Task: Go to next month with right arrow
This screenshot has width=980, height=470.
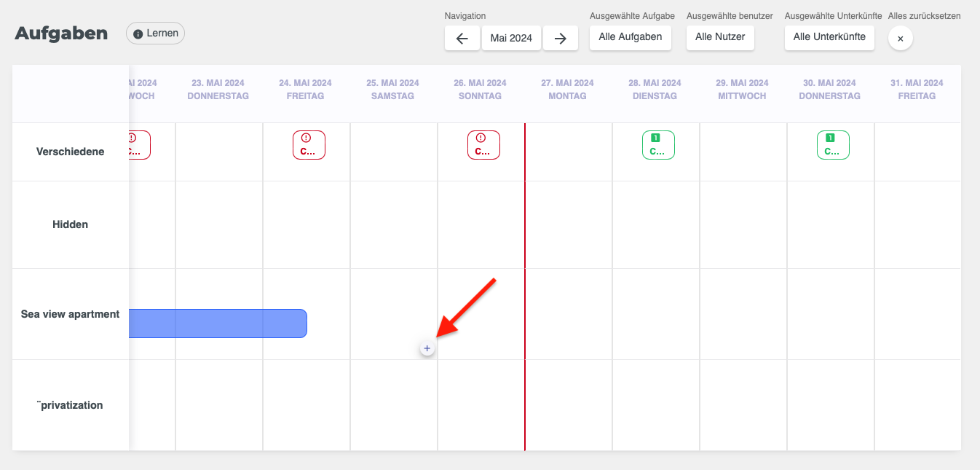Action: 560,39
